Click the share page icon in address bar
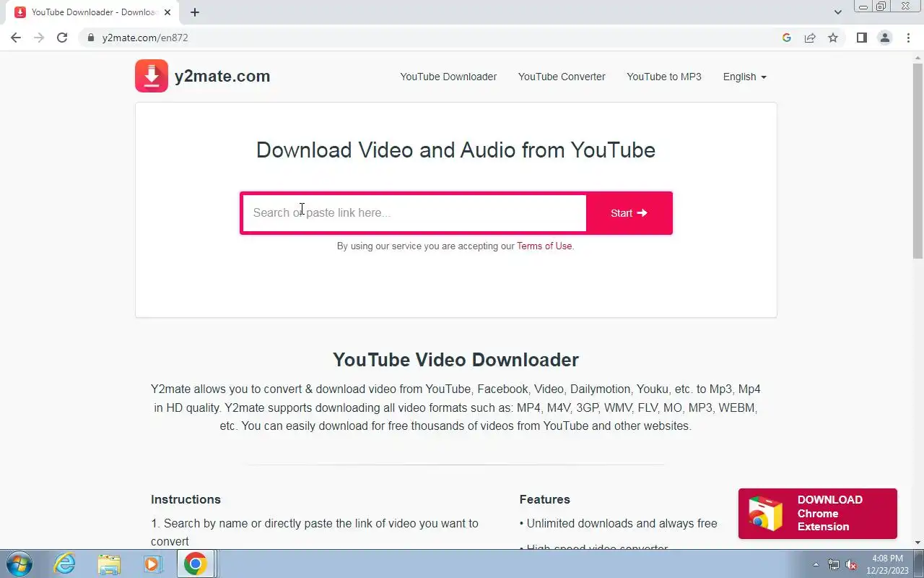This screenshot has width=924, height=578. pyautogui.click(x=810, y=38)
